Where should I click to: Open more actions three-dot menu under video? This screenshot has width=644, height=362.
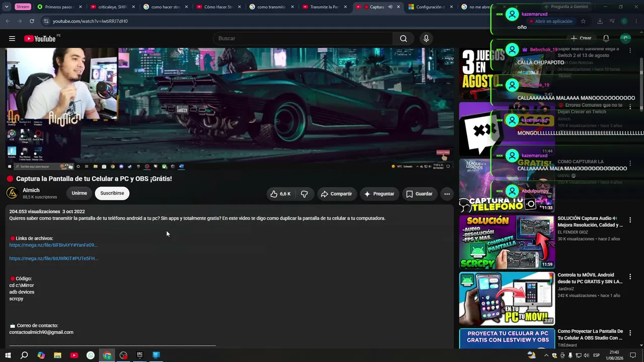[x=447, y=194]
